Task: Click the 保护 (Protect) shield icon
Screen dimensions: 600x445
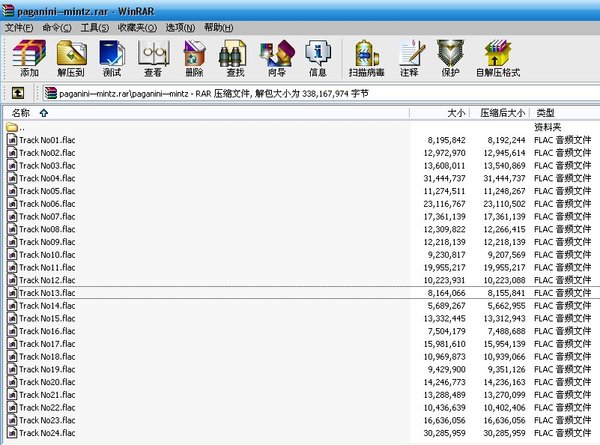Action: point(450,58)
